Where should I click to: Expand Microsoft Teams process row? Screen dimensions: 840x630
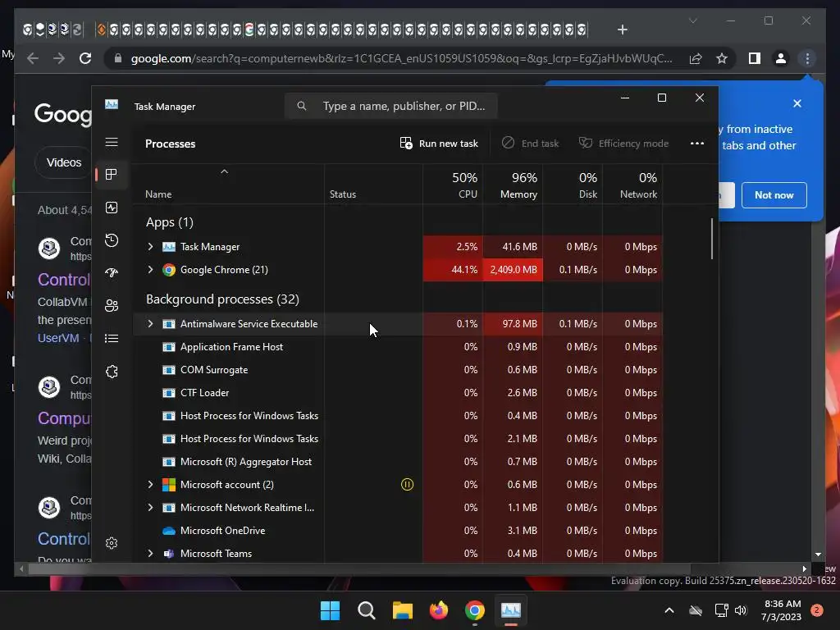pos(151,554)
